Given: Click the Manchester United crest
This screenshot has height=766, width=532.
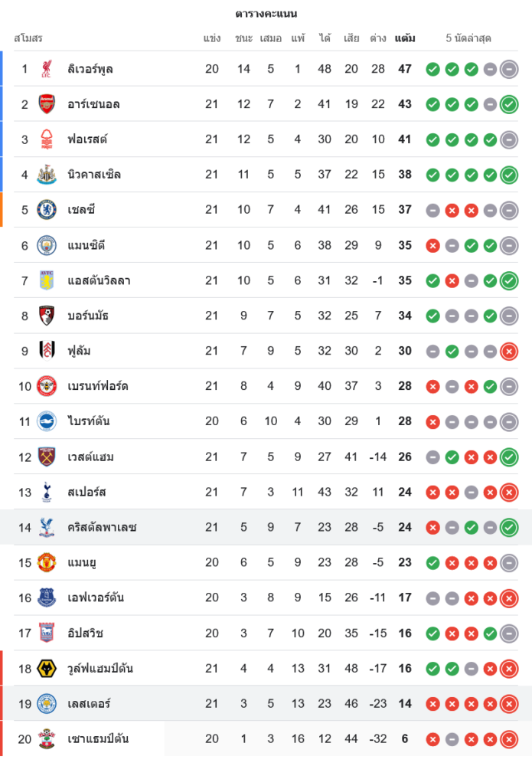Looking at the screenshot, I should tap(47, 562).
